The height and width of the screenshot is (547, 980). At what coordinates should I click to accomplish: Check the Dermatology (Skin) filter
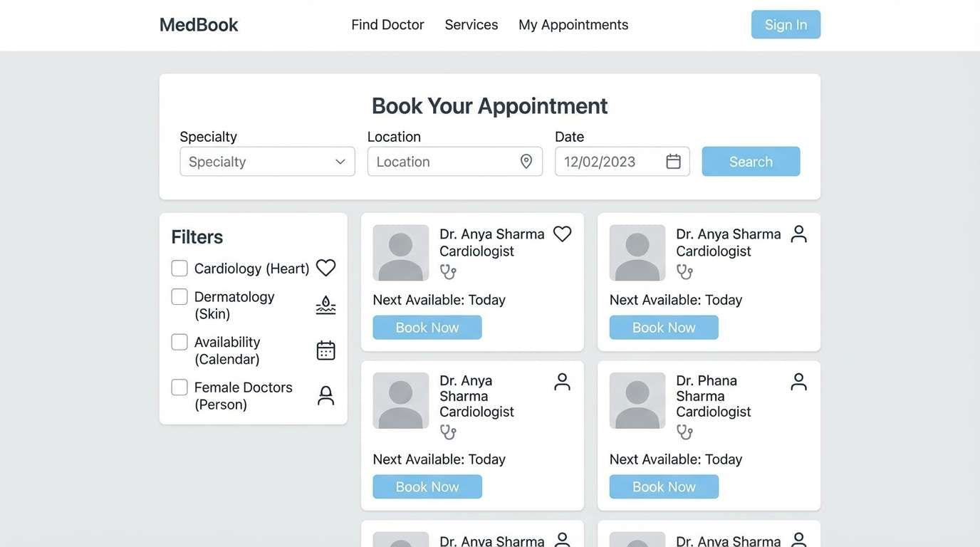click(179, 296)
